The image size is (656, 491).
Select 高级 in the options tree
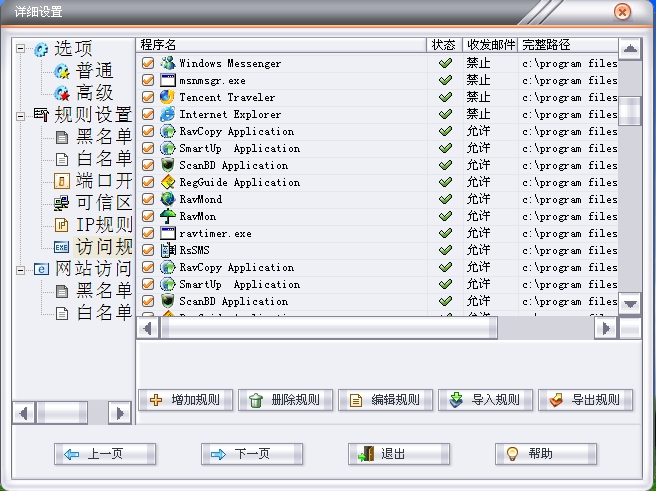pyautogui.click(x=94, y=93)
